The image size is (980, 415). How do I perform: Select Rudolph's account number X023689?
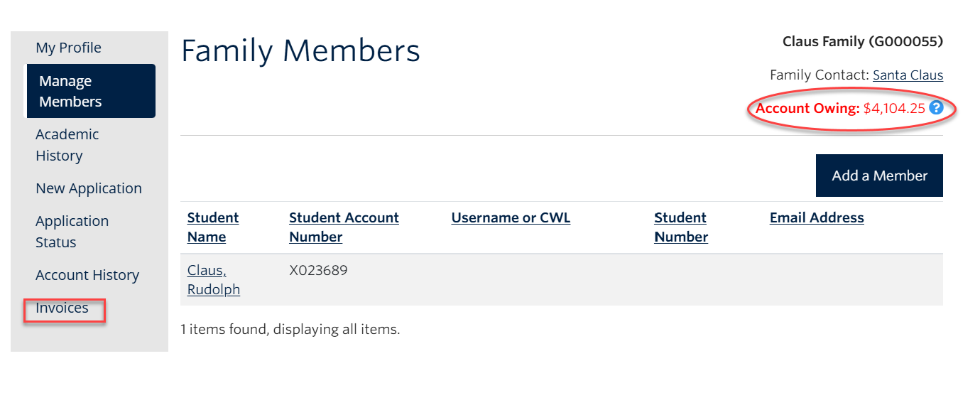pos(319,270)
